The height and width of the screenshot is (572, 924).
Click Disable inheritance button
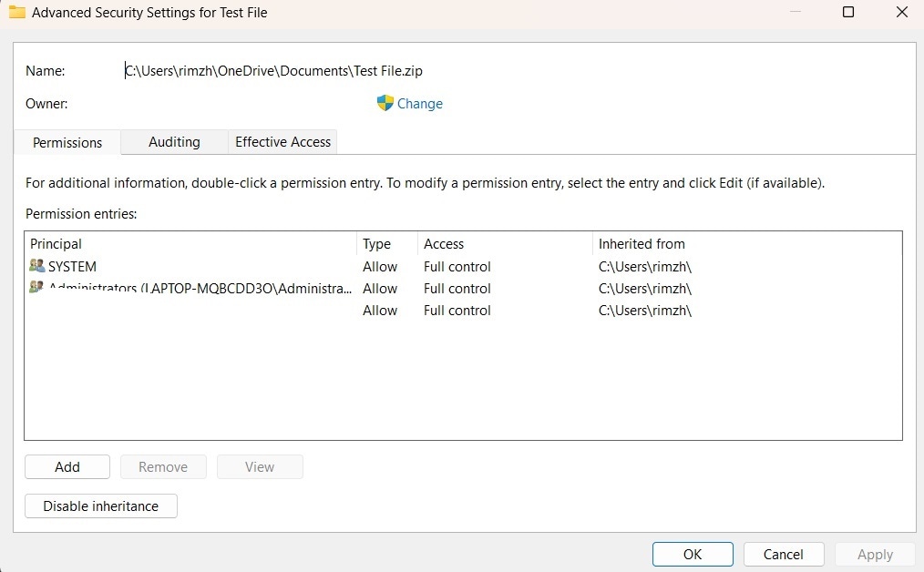pyautogui.click(x=101, y=506)
